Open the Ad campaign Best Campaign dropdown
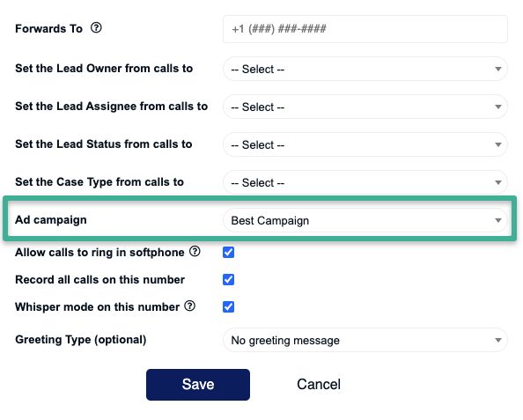 (x=365, y=220)
